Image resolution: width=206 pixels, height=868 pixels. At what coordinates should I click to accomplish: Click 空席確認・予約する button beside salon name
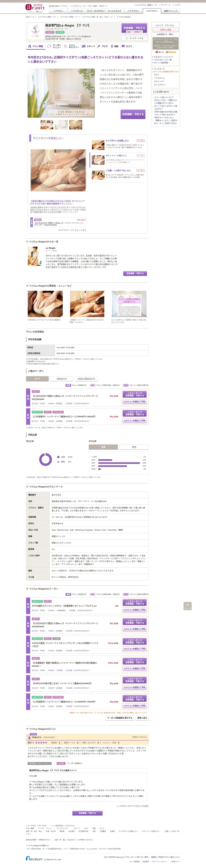coord(134,28)
